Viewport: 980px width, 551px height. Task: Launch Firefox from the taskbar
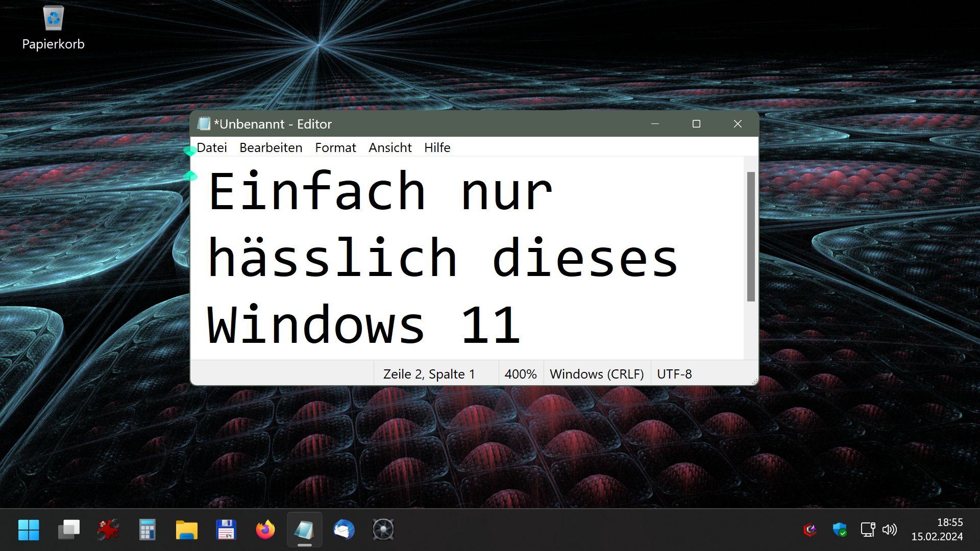pyautogui.click(x=265, y=530)
